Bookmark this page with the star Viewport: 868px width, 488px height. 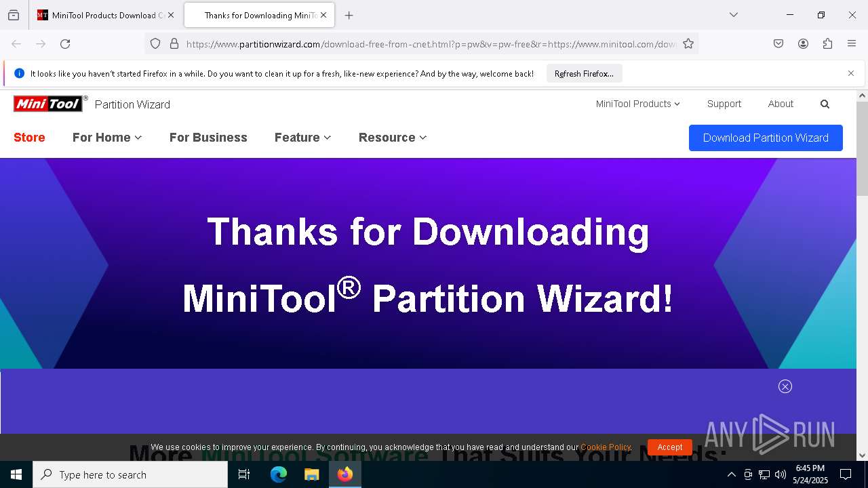tap(688, 44)
